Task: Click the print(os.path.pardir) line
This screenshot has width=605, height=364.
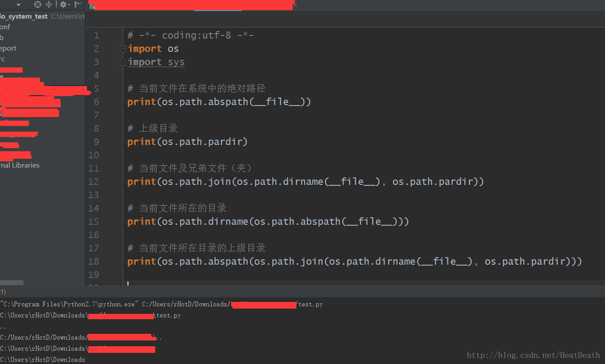Action: pyautogui.click(x=187, y=142)
